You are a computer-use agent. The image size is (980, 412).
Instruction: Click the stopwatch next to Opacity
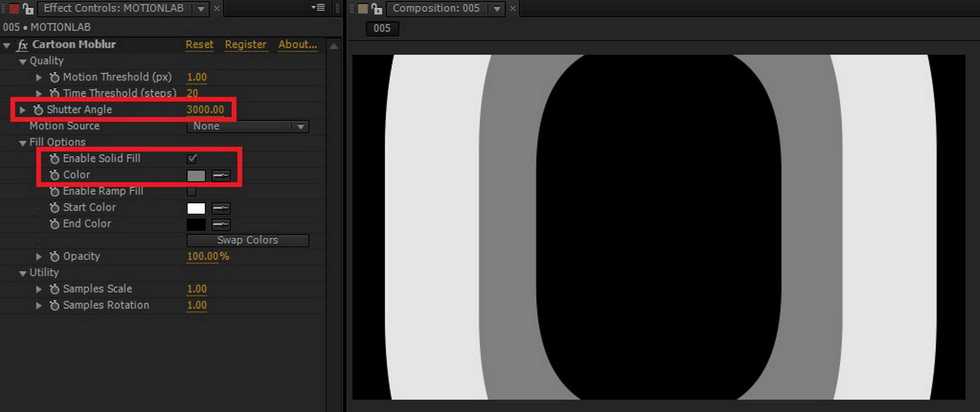tap(55, 256)
